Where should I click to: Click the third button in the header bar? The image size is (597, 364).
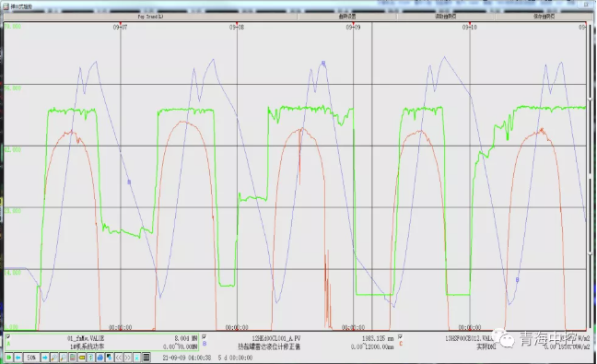446,17
